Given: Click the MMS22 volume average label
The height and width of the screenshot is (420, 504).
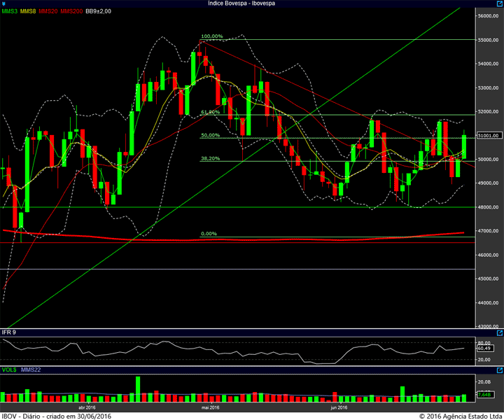Looking at the screenshot, I should click(x=31, y=370).
